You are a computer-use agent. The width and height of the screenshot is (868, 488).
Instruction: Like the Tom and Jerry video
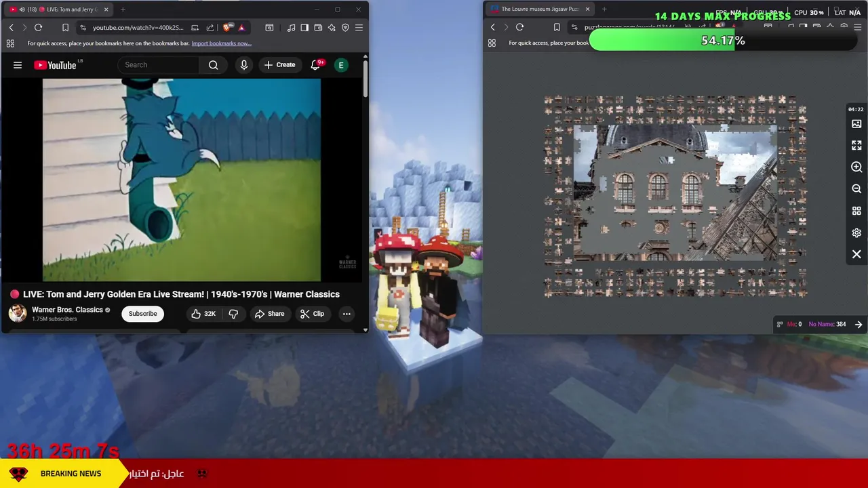pos(203,314)
